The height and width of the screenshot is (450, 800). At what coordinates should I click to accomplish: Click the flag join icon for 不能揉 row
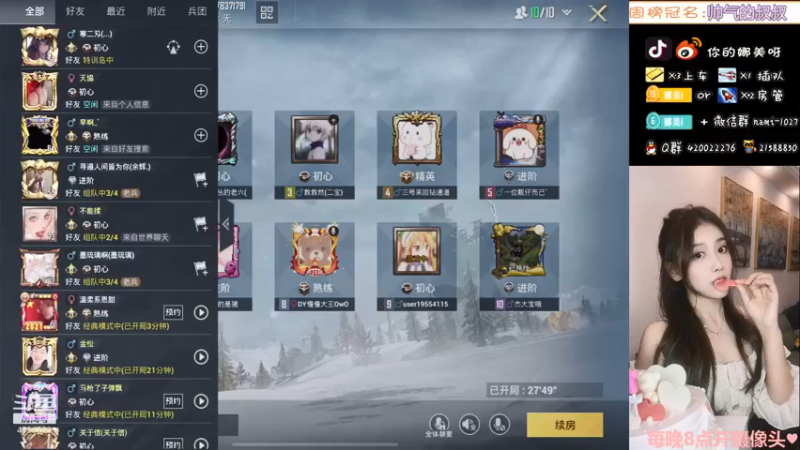(x=201, y=224)
